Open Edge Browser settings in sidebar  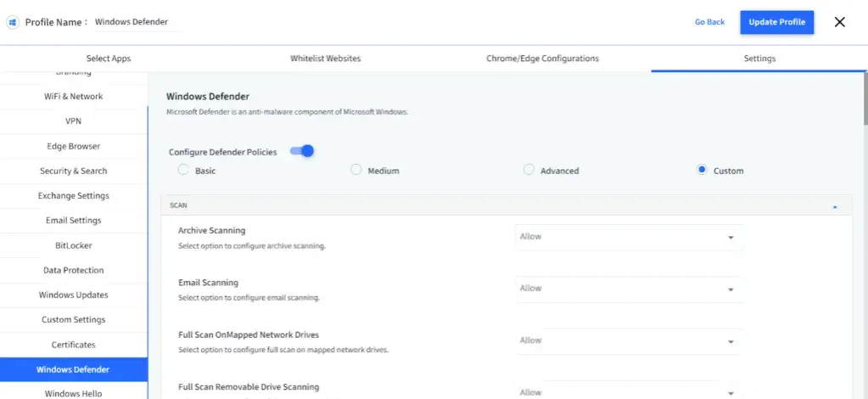click(x=74, y=146)
